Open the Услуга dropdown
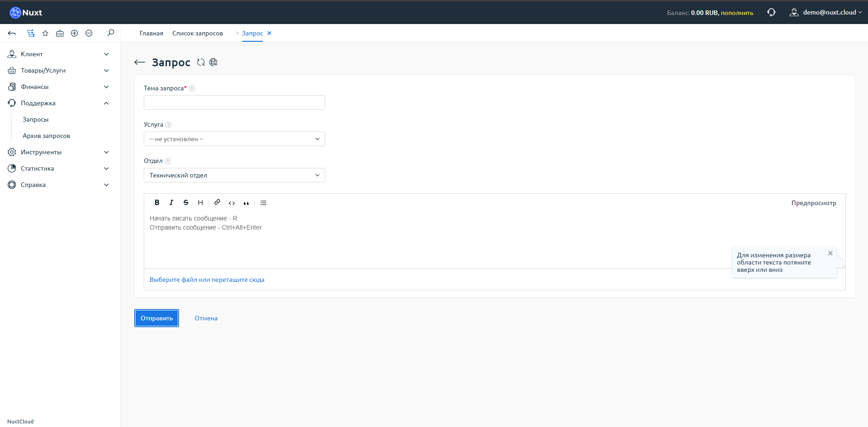 234,138
